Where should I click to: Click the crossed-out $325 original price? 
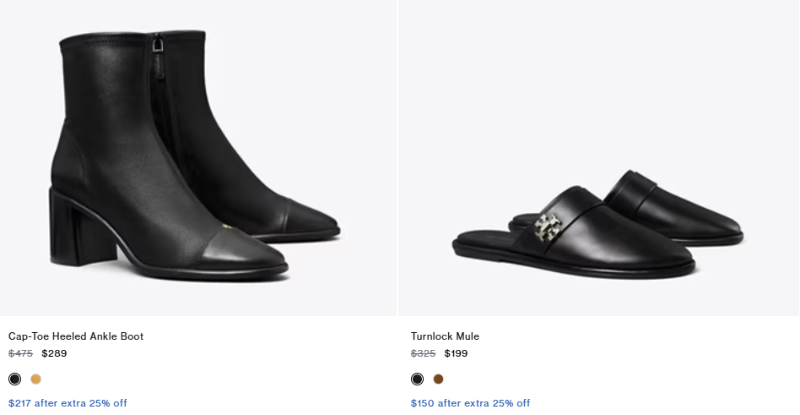point(423,353)
